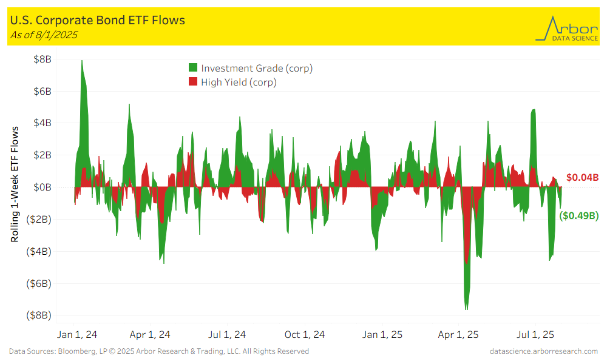Image resolution: width=607 pixels, height=364 pixels.
Task: Select the red High Yield legend swatch
Action: coord(193,83)
